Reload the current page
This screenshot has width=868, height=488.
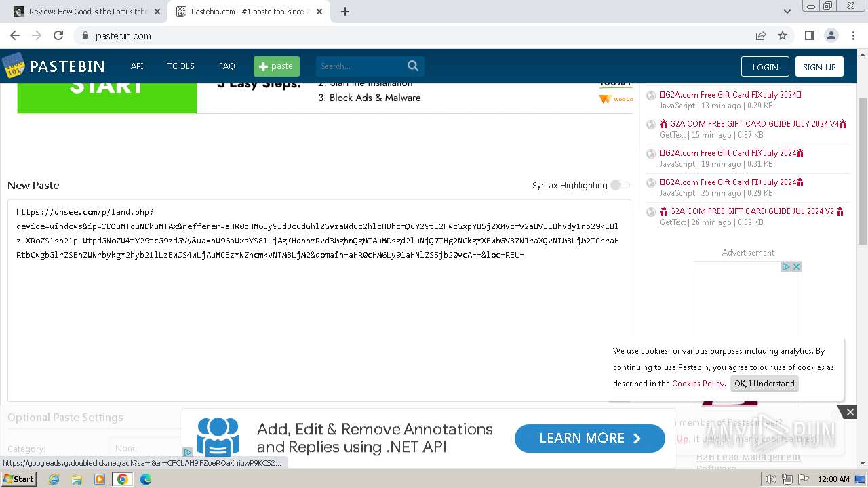58,35
